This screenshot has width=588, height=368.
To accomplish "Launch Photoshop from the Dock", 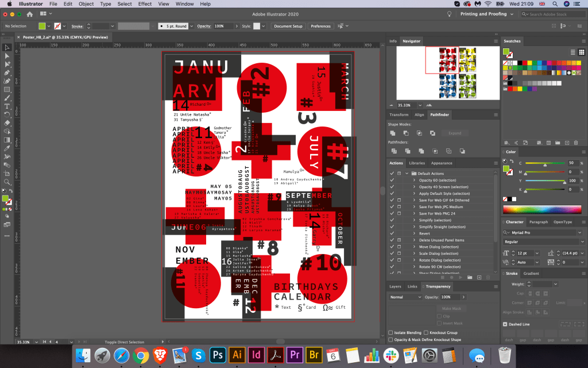I will [217, 354].
